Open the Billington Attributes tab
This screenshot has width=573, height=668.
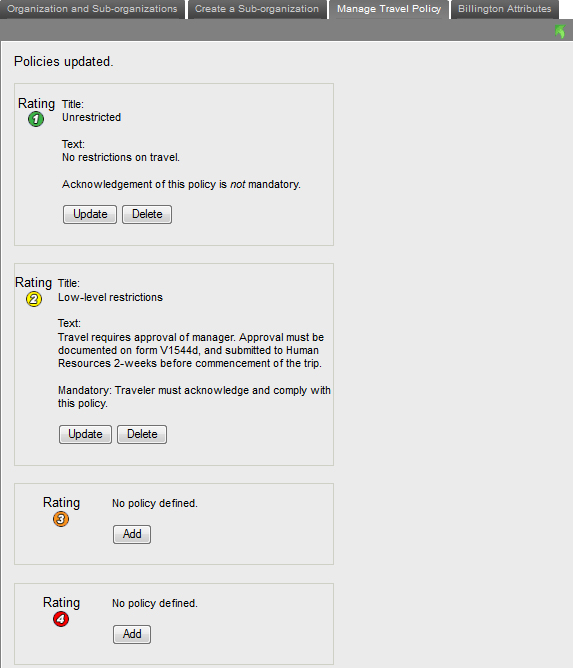tap(504, 9)
